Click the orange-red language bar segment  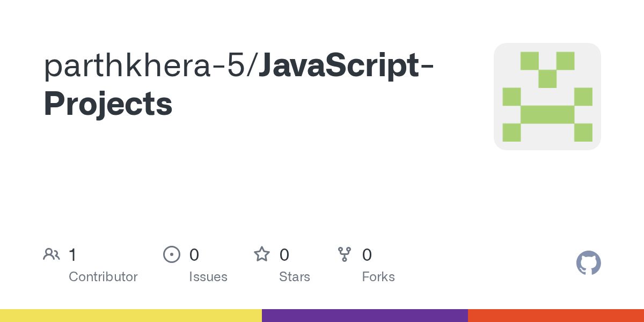click(556, 316)
